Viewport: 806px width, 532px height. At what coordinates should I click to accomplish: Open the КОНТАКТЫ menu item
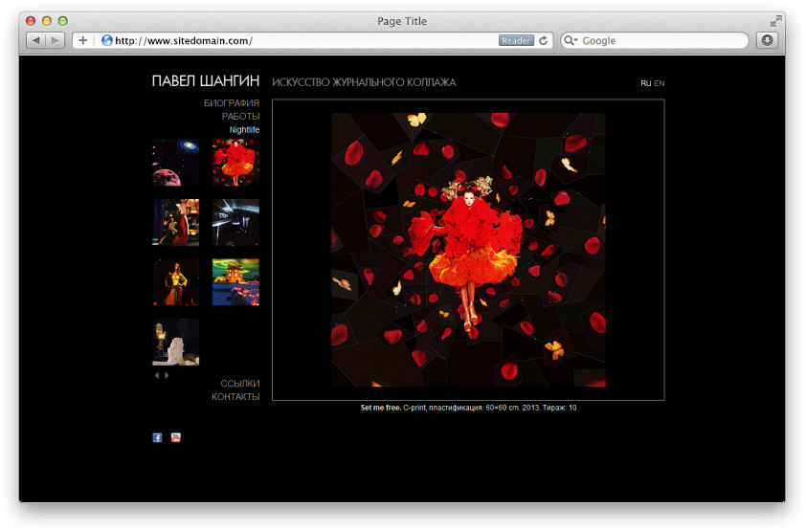235,397
